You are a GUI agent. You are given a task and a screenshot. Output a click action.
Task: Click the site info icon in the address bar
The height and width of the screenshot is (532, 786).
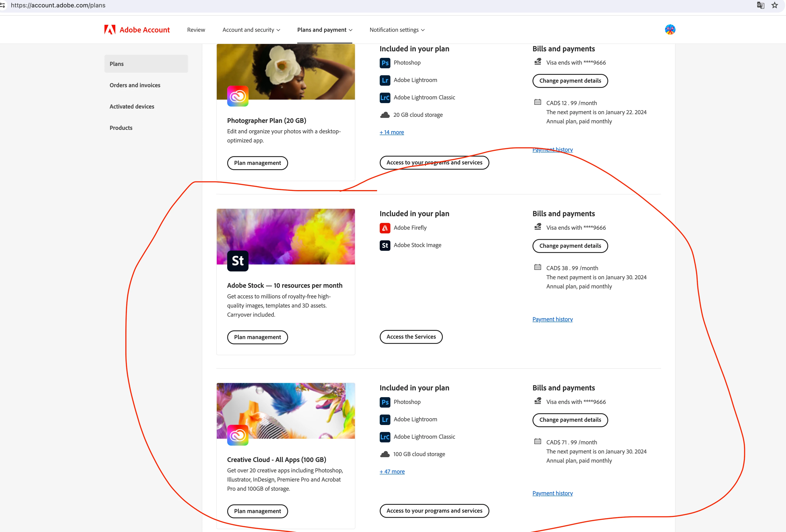pos(3,5)
